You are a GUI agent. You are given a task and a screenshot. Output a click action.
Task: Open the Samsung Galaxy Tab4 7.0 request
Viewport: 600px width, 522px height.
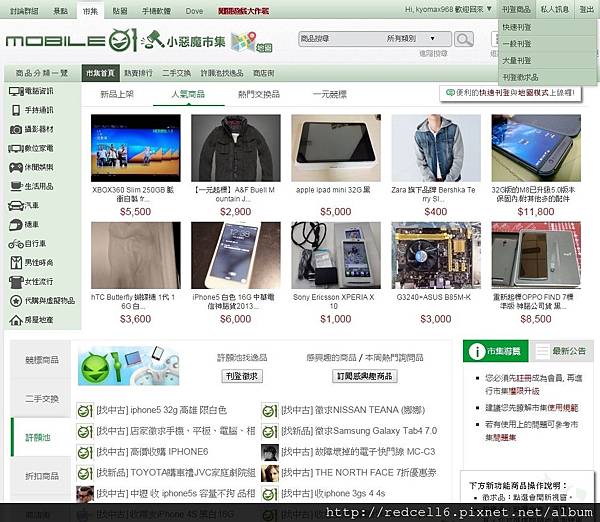(x=359, y=431)
